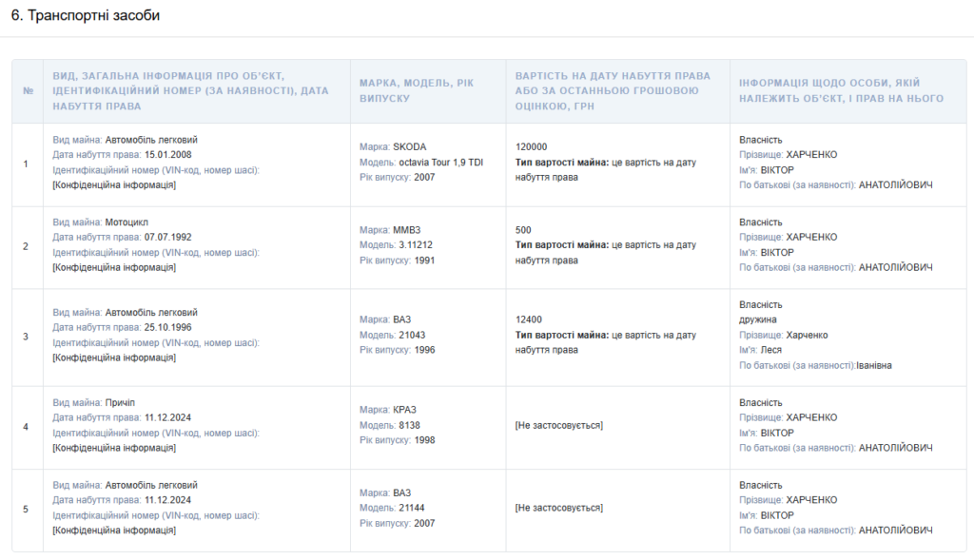Click the "дружина" owner relation text

coord(758,319)
